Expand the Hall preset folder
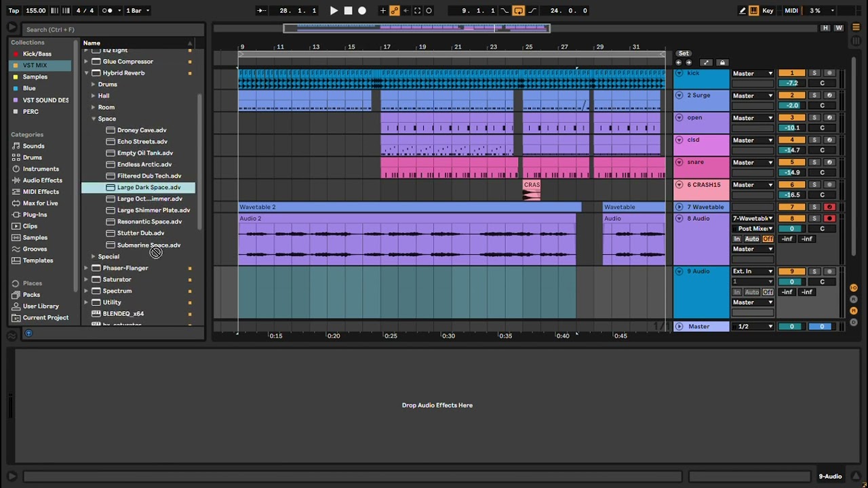Image resolution: width=868 pixels, height=488 pixels. coord(94,96)
